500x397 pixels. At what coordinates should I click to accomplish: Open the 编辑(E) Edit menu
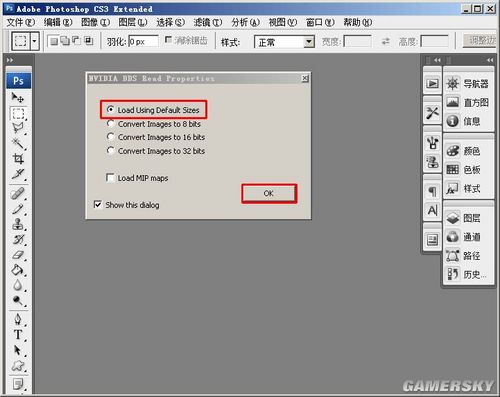[58, 22]
